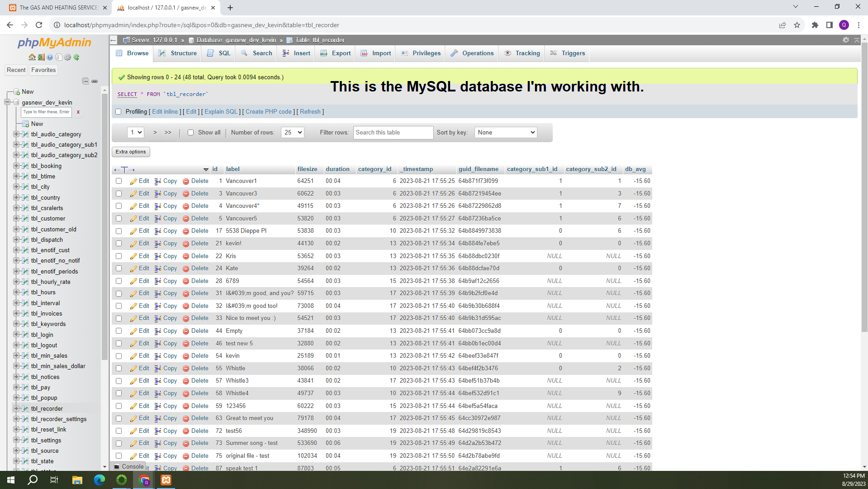Sort by the filesize column header

click(x=307, y=169)
